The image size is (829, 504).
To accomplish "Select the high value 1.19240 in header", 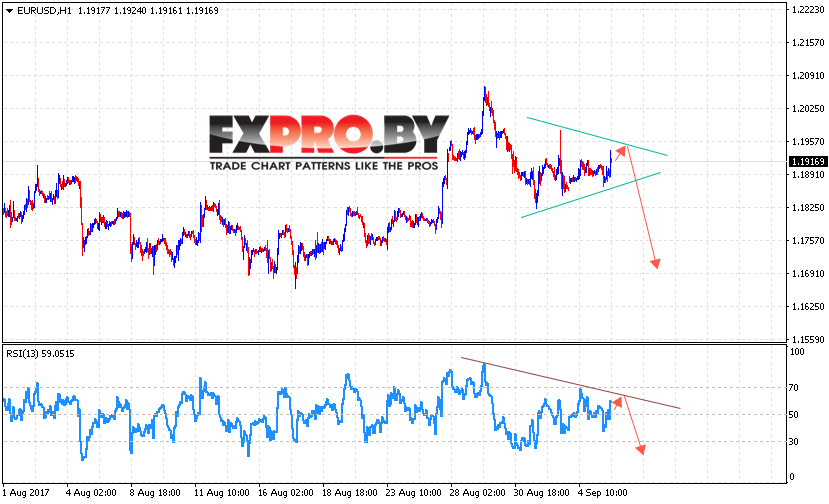I will tap(130, 11).
